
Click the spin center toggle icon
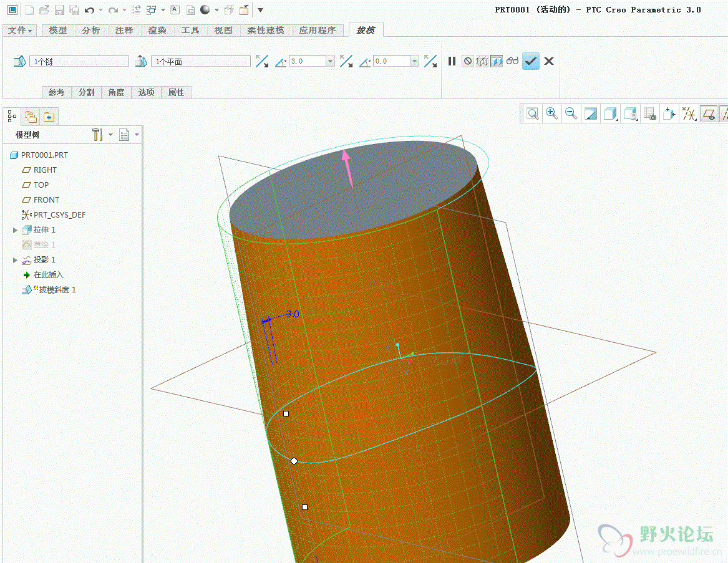669,113
